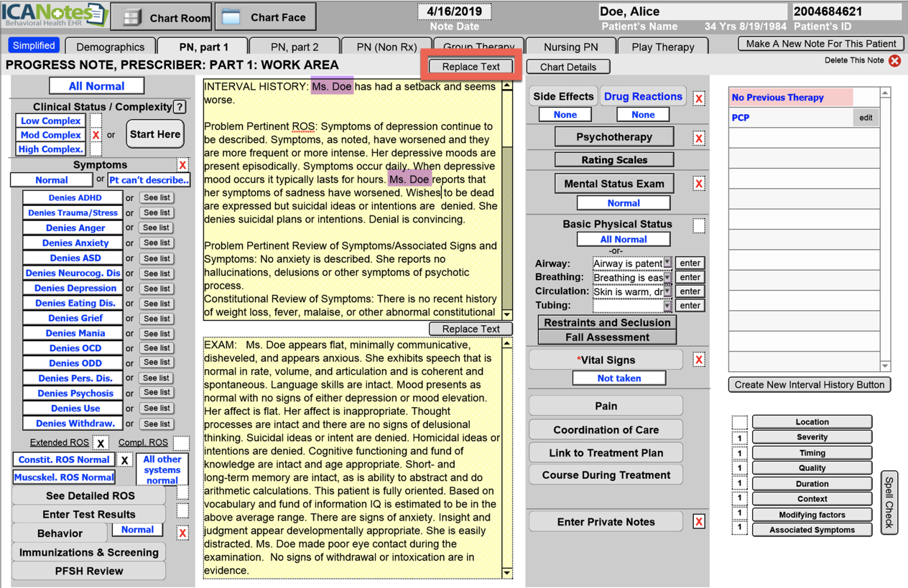Click the red X beside Enter Private Notes
Image resolution: width=908 pixels, height=588 pixels.
click(698, 522)
